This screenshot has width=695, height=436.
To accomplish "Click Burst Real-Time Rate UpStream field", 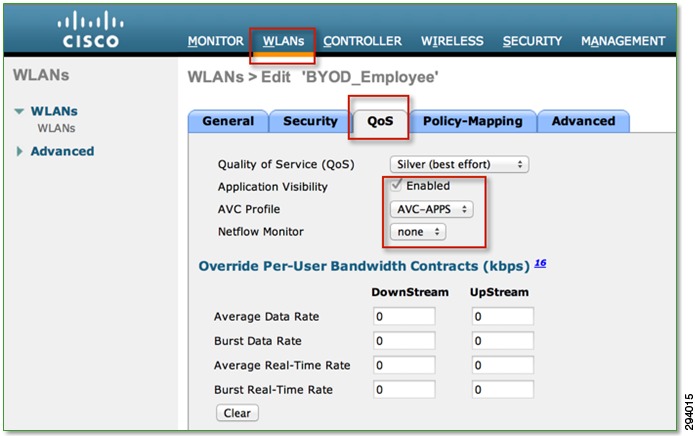I will click(x=503, y=389).
